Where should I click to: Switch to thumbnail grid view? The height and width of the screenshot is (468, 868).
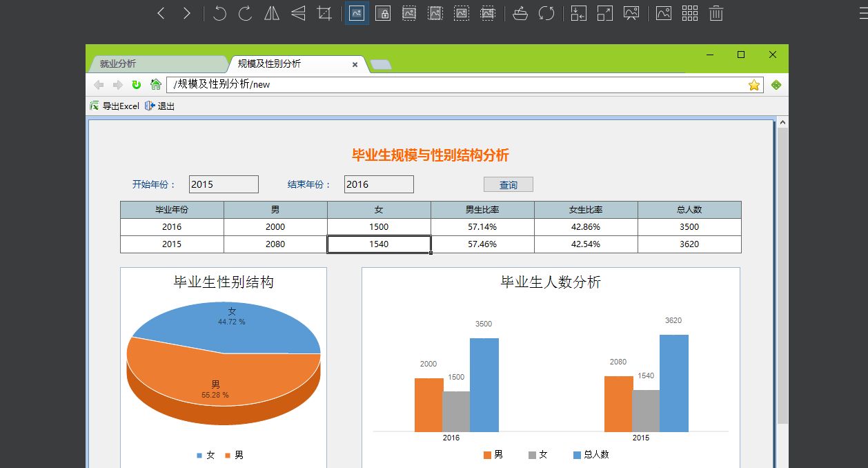690,13
